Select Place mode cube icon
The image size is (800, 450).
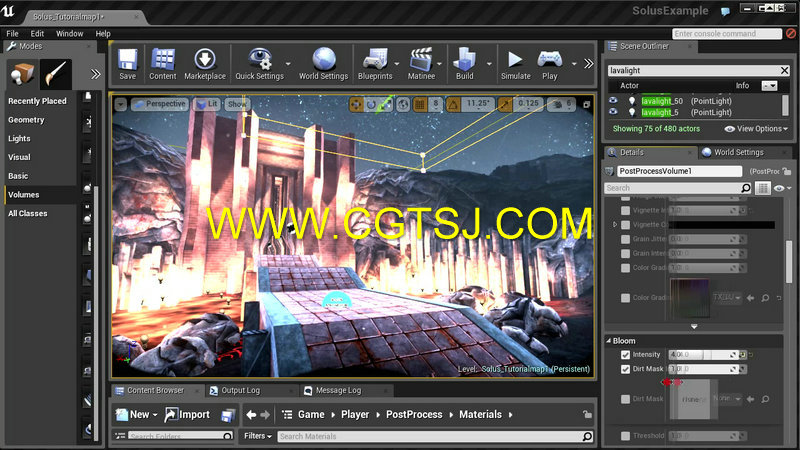pos(21,74)
